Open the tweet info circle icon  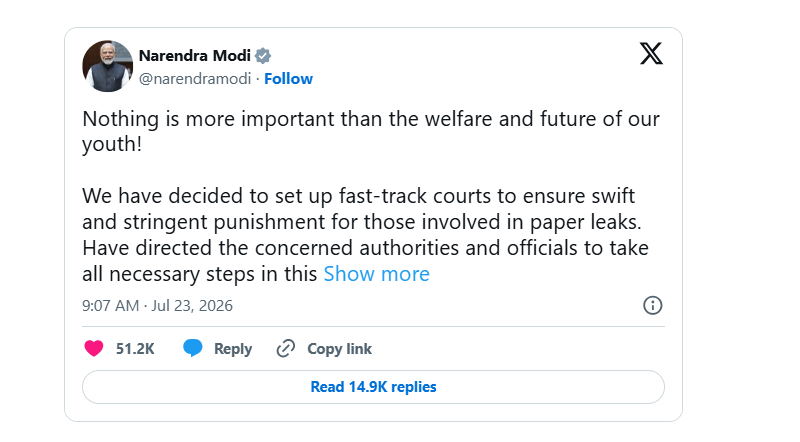tap(653, 305)
